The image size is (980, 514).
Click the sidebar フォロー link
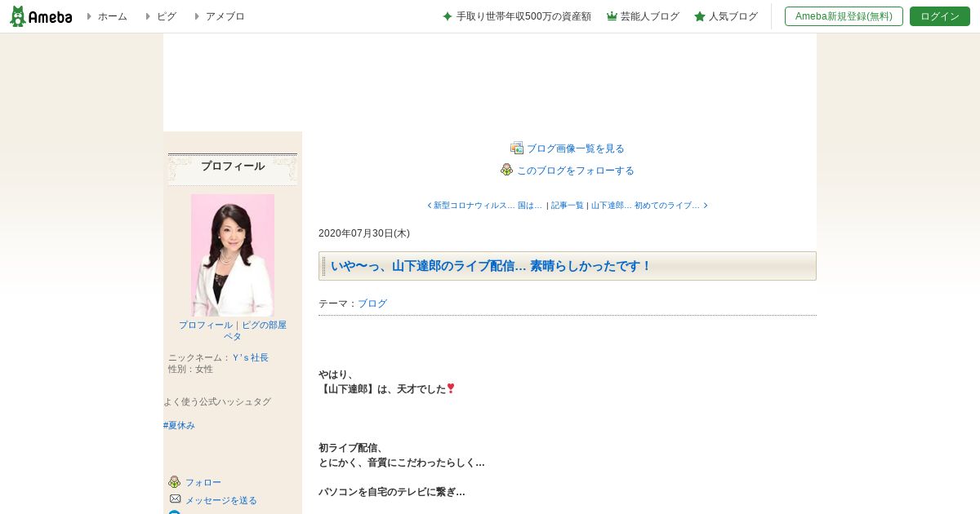(x=203, y=482)
